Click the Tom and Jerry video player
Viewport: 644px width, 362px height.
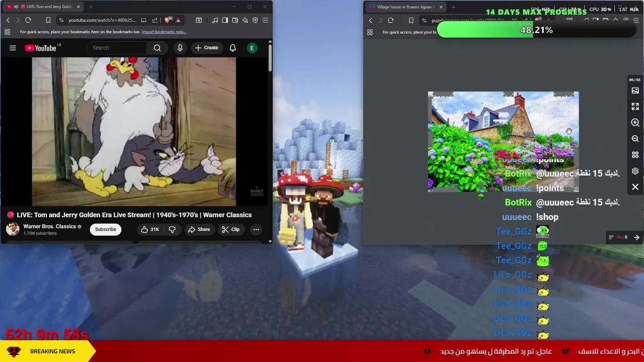coord(134,132)
